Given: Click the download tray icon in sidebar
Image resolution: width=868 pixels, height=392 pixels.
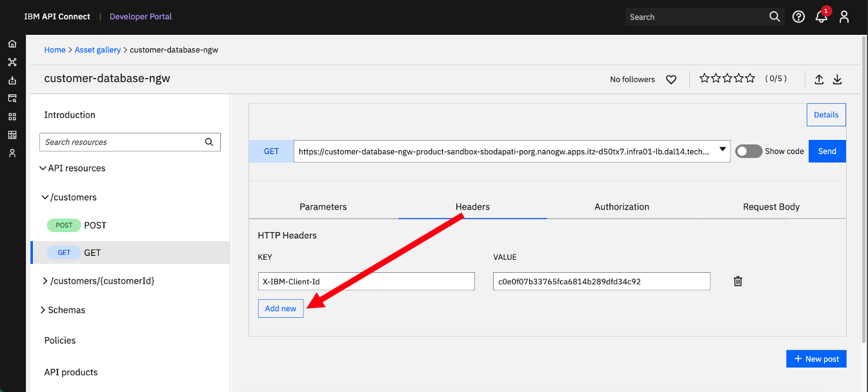Looking at the screenshot, I should [12, 81].
